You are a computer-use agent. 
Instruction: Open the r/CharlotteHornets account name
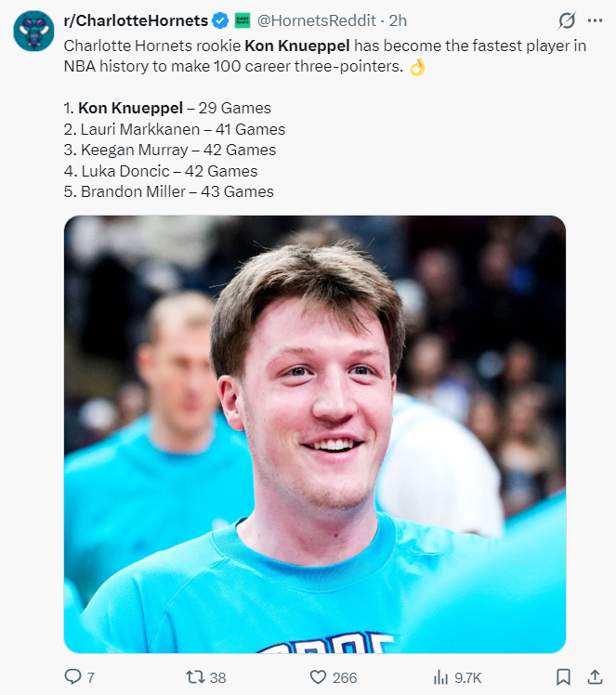click(136, 20)
